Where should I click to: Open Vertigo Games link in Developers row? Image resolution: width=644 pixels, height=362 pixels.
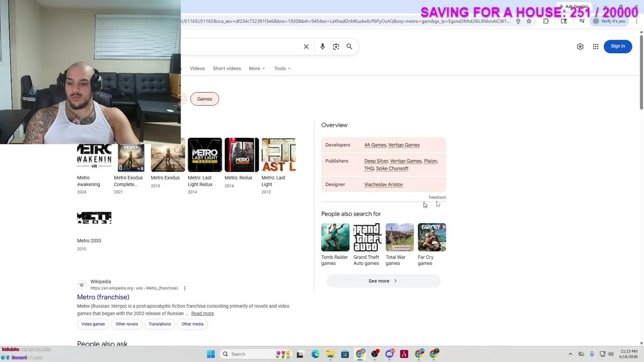(404, 145)
